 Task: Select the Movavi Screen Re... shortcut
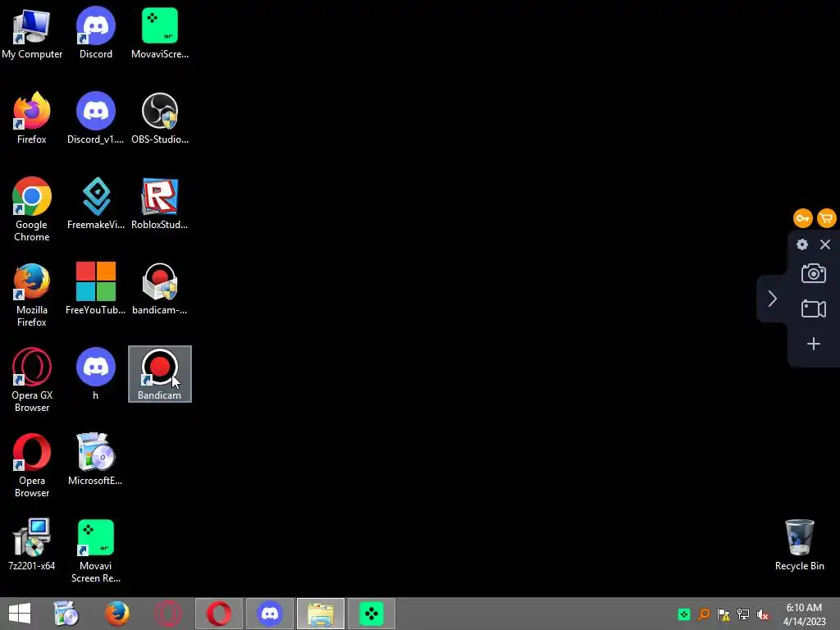[95, 550]
